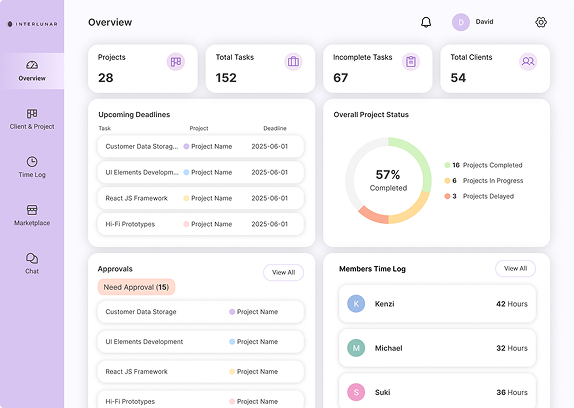This screenshot has height=408, width=574.
Task: Click the Interlunar logo
Action: coord(33,24)
